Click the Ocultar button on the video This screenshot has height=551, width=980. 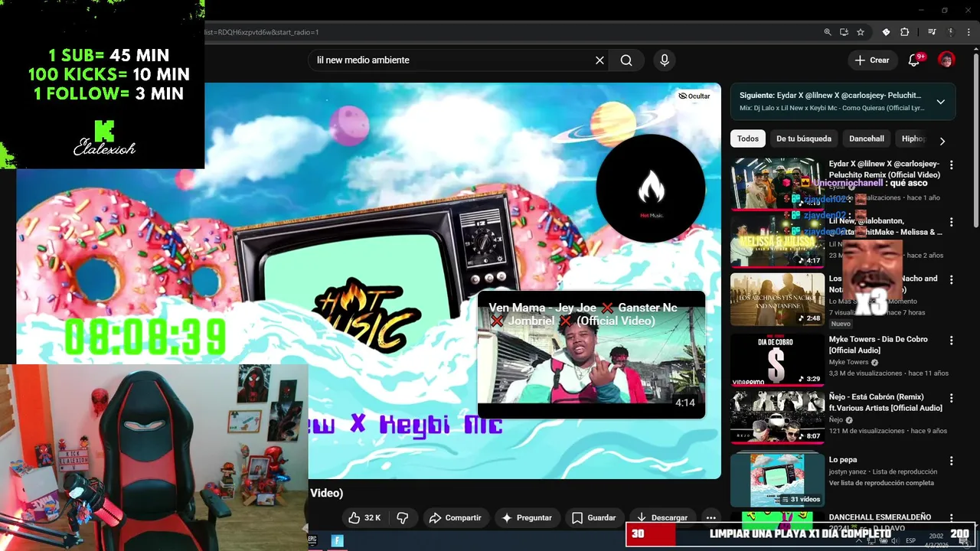694,96
